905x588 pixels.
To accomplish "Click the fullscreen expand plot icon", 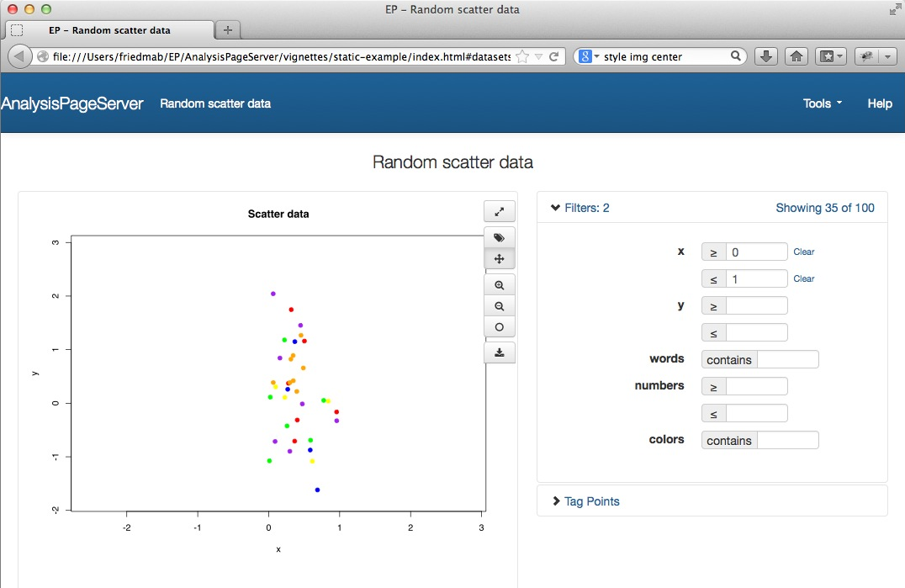I will (x=500, y=212).
